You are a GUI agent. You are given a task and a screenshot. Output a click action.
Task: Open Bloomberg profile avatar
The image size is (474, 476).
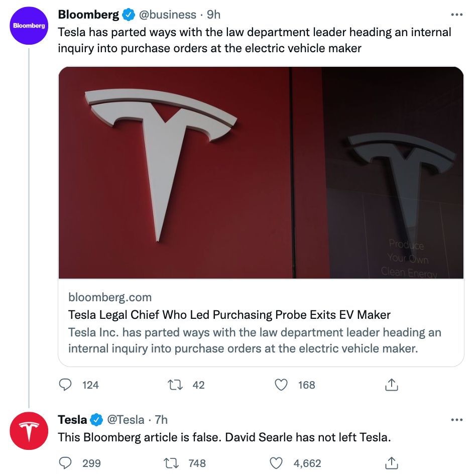[29, 25]
